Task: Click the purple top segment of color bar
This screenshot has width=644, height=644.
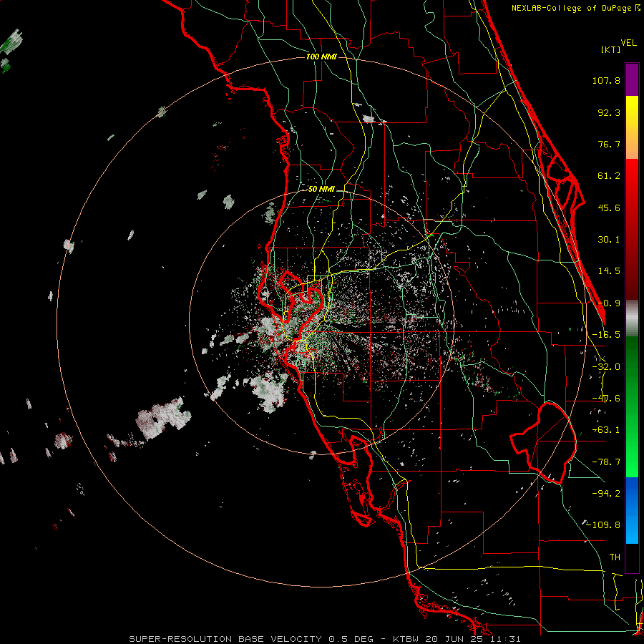Action: point(632,79)
